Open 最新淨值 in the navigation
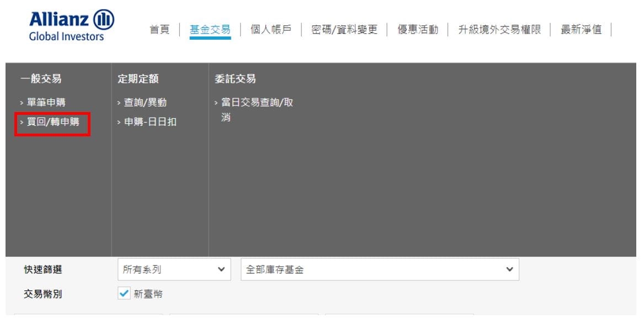This screenshot has width=644, height=324. click(581, 30)
